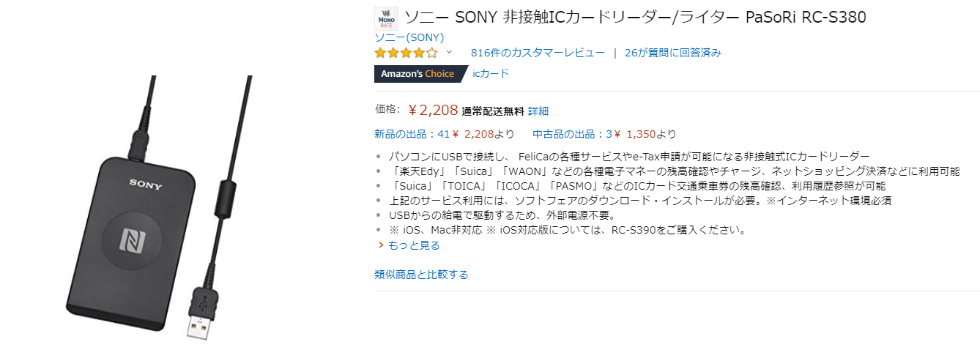Open the 26が質問に回答済み link
This screenshot has width=980, height=350.
(x=673, y=53)
